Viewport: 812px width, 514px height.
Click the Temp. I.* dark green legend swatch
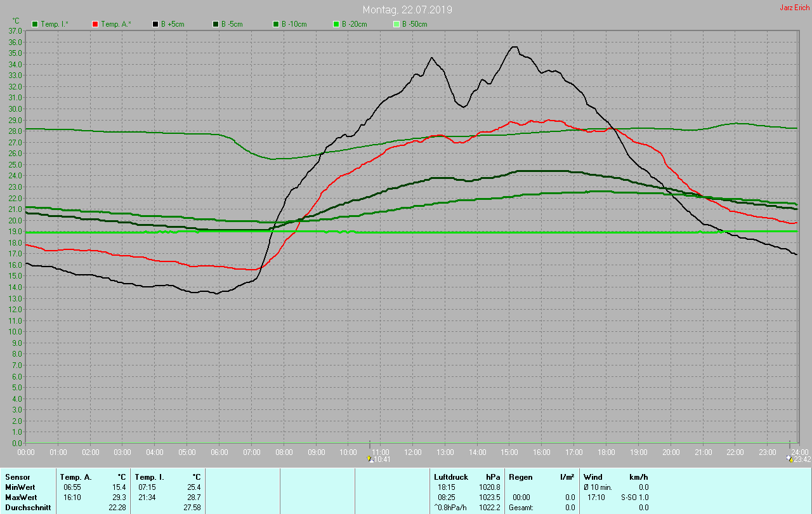(x=35, y=24)
